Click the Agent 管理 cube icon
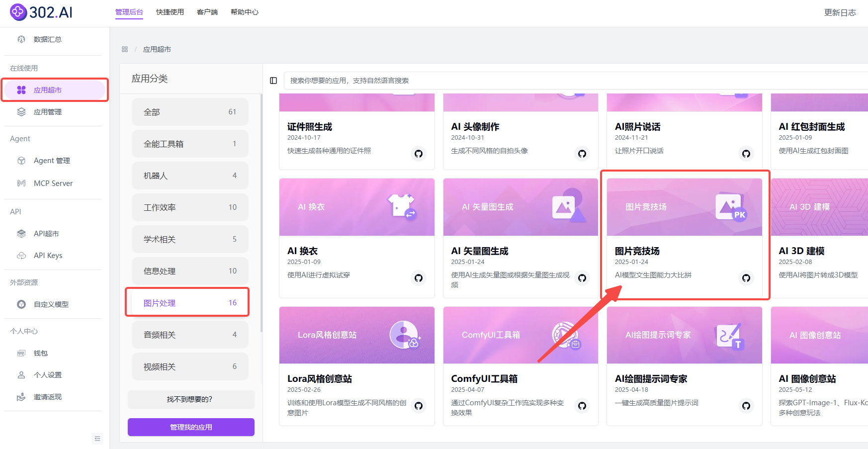 [21, 161]
